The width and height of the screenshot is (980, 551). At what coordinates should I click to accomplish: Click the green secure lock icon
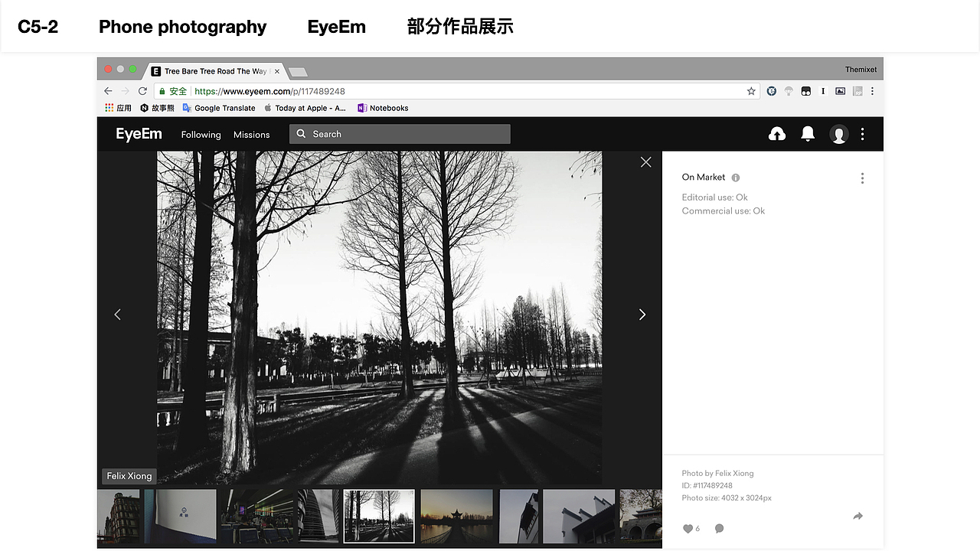162,91
